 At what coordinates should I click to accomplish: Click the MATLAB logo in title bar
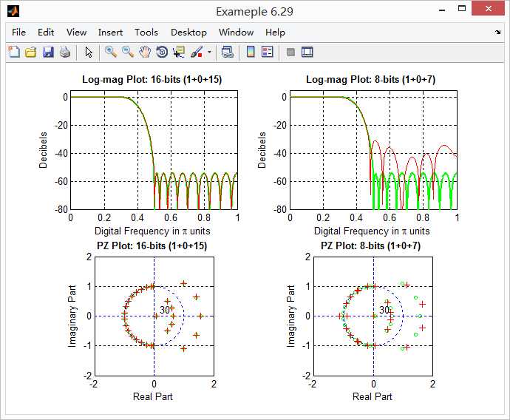tap(13, 11)
